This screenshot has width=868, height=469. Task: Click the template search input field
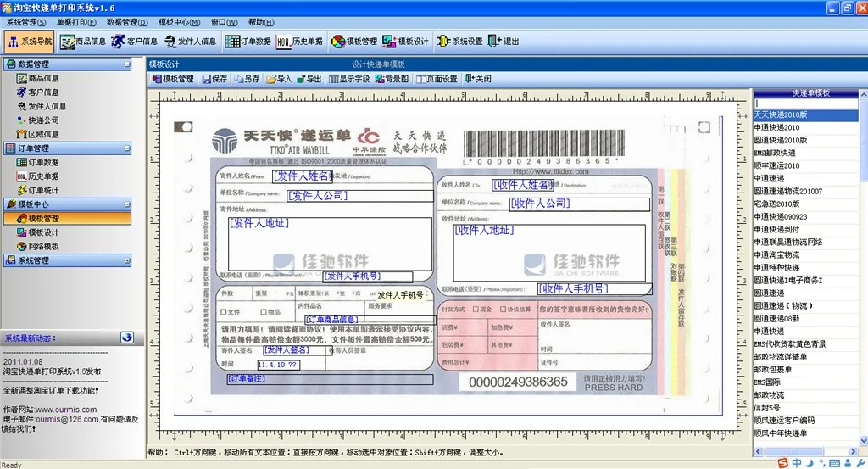[x=806, y=103]
